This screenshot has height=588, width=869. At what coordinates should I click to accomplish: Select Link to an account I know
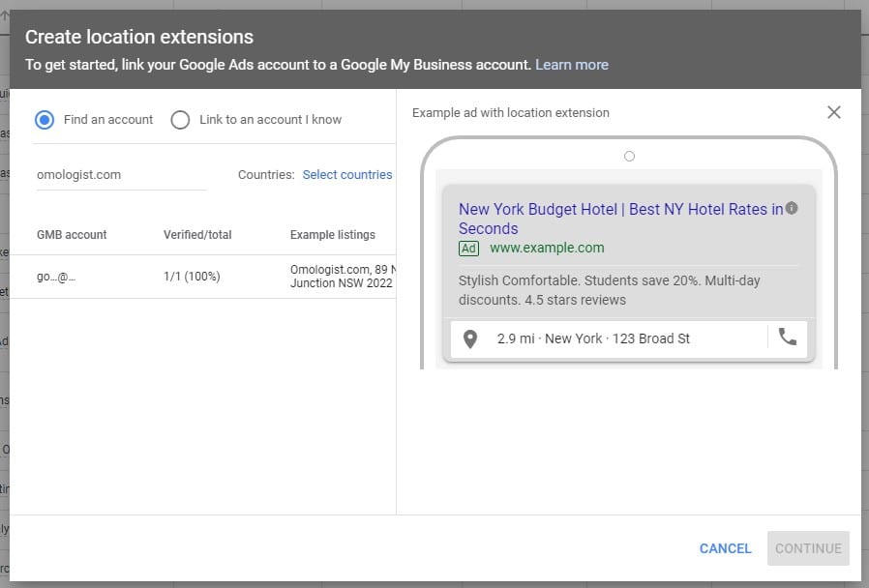tap(180, 120)
